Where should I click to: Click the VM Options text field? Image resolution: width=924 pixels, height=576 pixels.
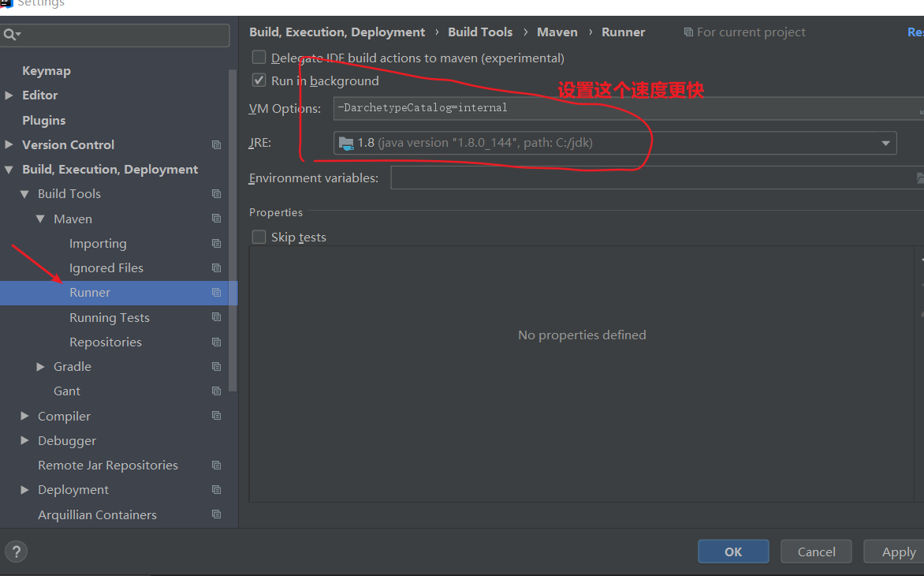point(623,108)
